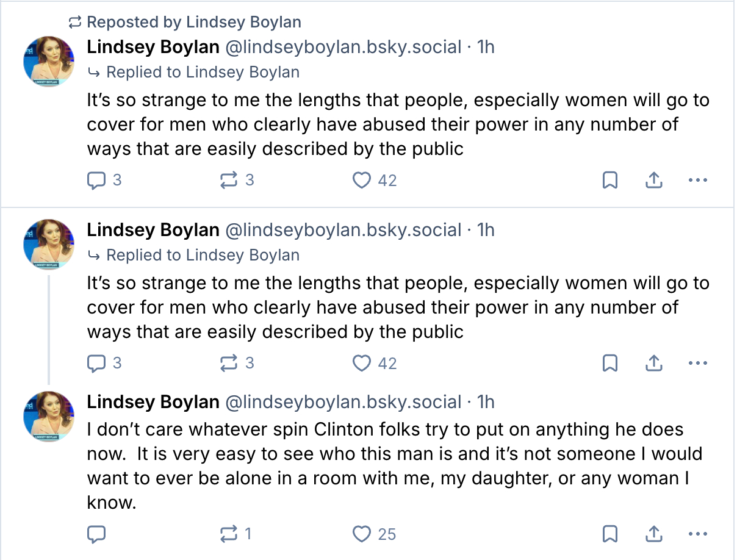Image resolution: width=737 pixels, height=560 pixels.
Task: Reply to the Clinton spin post
Action: click(97, 534)
